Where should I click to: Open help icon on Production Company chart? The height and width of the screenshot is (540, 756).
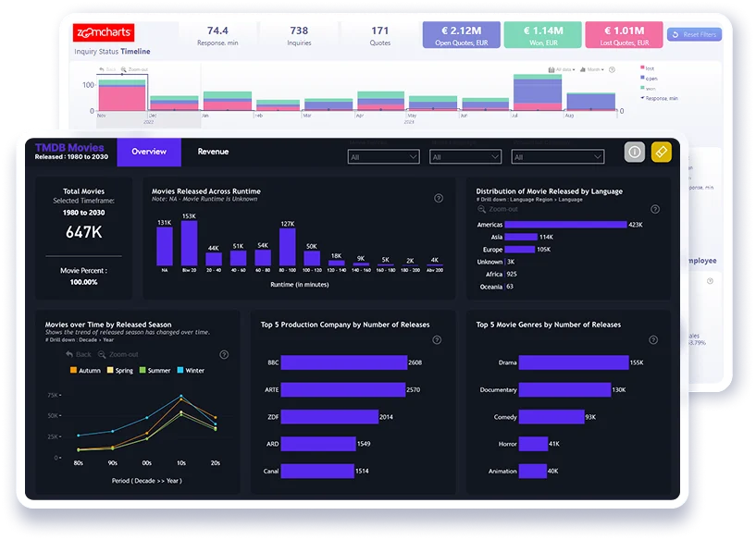tap(437, 340)
